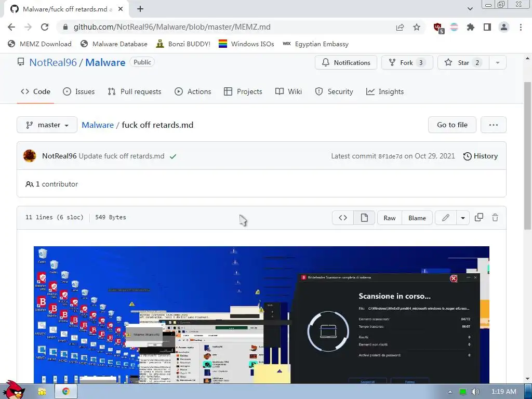The width and height of the screenshot is (532, 399).
Task: Delete this file with trash icon
Action: tap(495, 218)
